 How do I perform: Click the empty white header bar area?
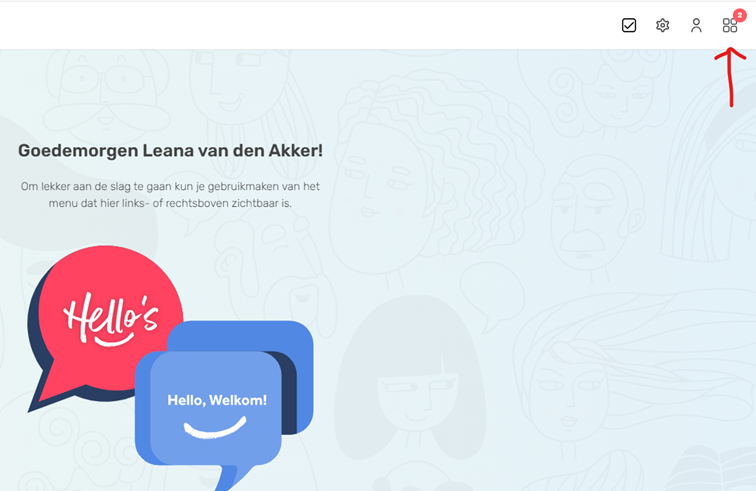pos(309,25)
